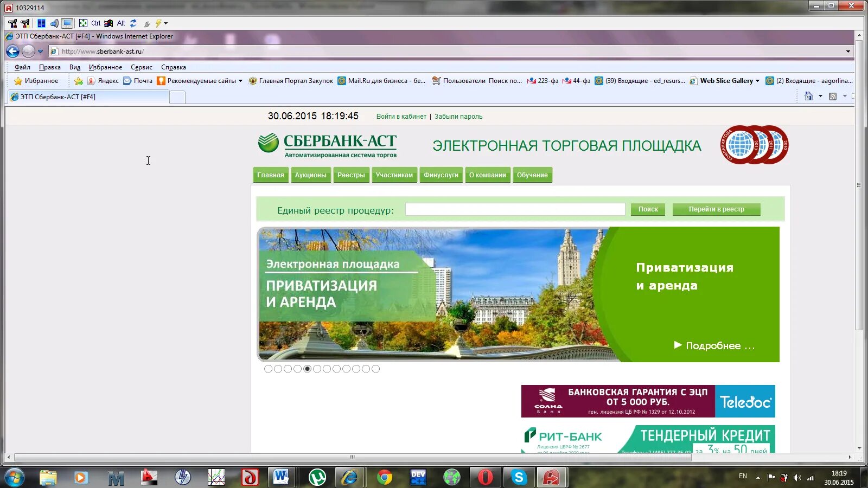Click the browser Forward arrow button

[28, 51]
